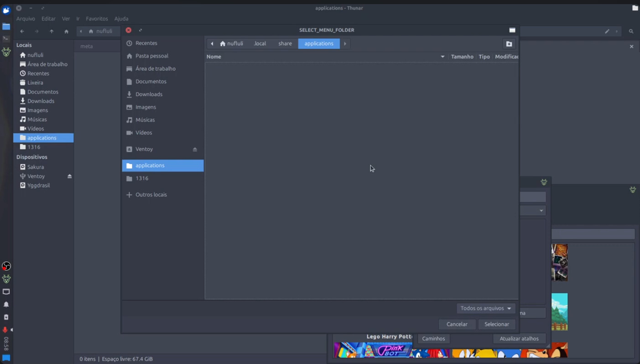Image resolution: width=640 pixels, height=364 pixels.
Task: Click path bar left scroll arrow
Action: [x=212, y=44]
